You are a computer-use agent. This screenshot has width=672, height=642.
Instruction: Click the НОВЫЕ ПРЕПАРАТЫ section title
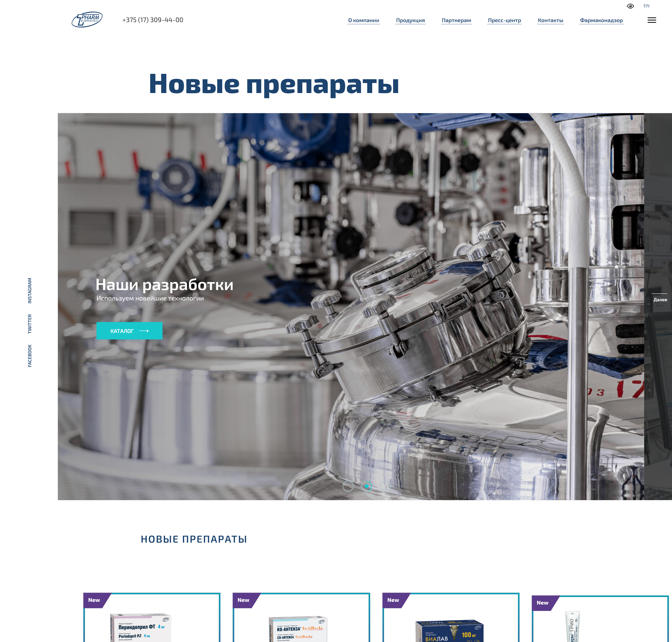pyautogui.click(x=194, y=539)
